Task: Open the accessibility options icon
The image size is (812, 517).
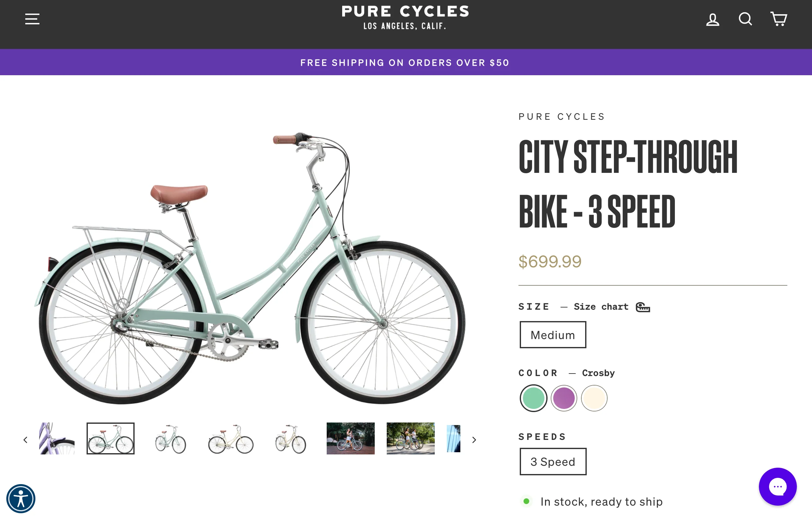Action: [x=21, y=499]
